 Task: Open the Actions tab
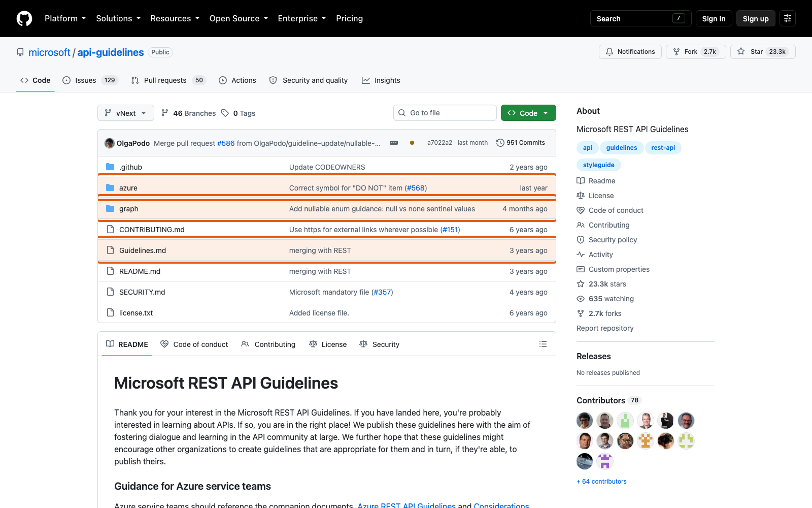click(237, 80)
